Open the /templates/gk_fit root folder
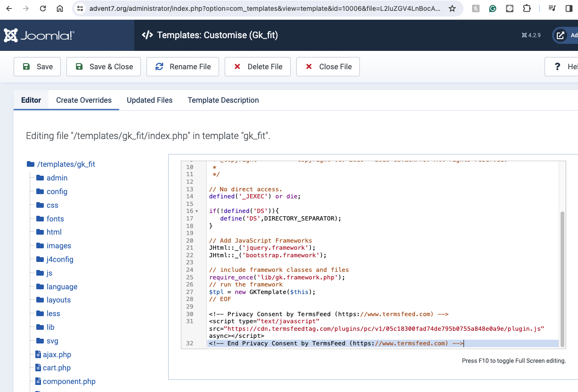The width and height of the screenshot is (578, 392). coord(65,164)
